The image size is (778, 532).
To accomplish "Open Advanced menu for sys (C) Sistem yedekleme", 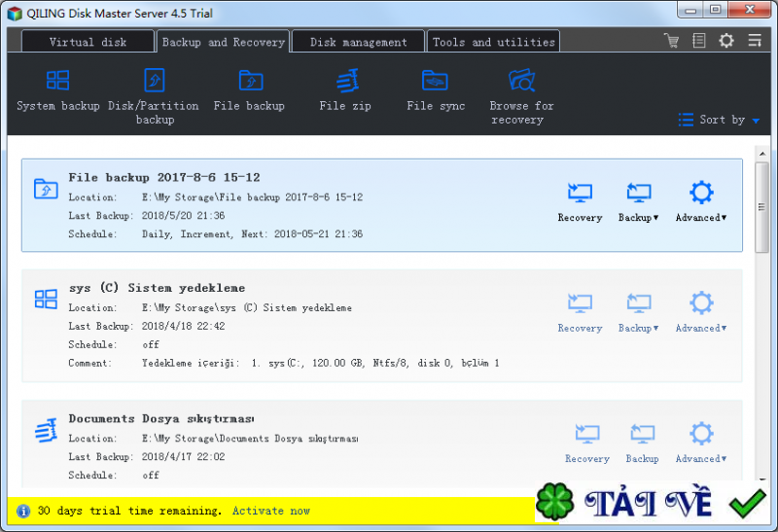I will point(701,312).
